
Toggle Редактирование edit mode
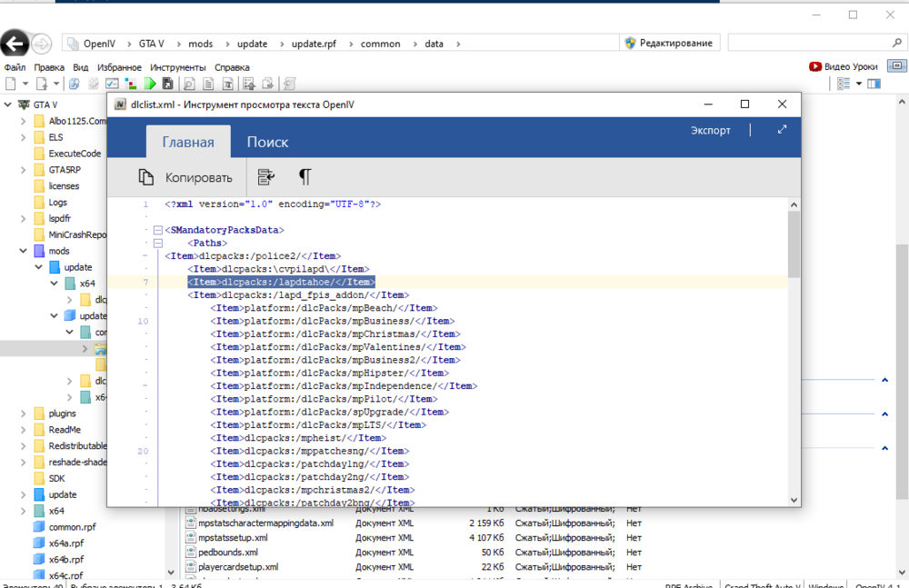pyautogui.click(x=670, y=43)
